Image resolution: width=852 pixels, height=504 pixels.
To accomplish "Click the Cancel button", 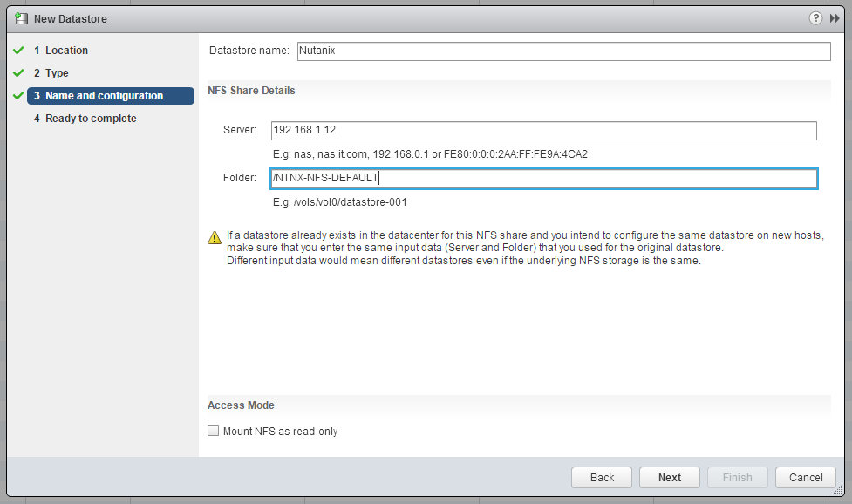I will [806, 477].
